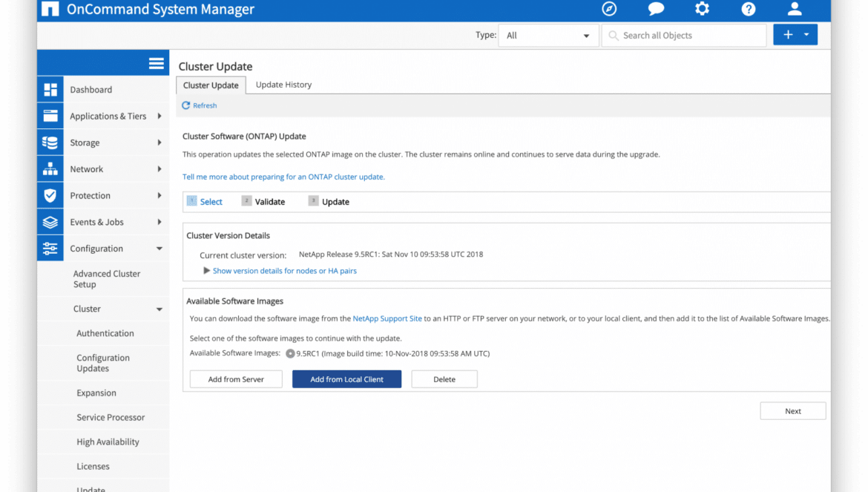Focus the Search all Objects field

(684, 36)
